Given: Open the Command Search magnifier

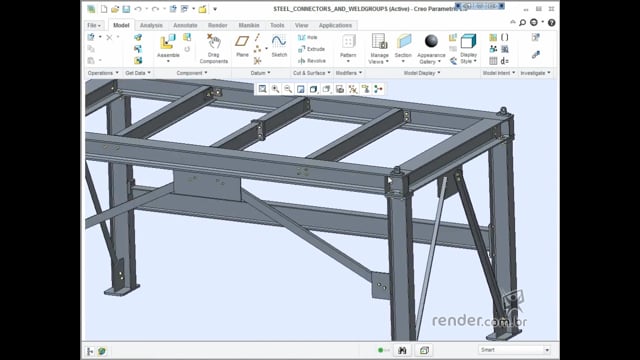Looking at the screenshot, I should 522,23.
